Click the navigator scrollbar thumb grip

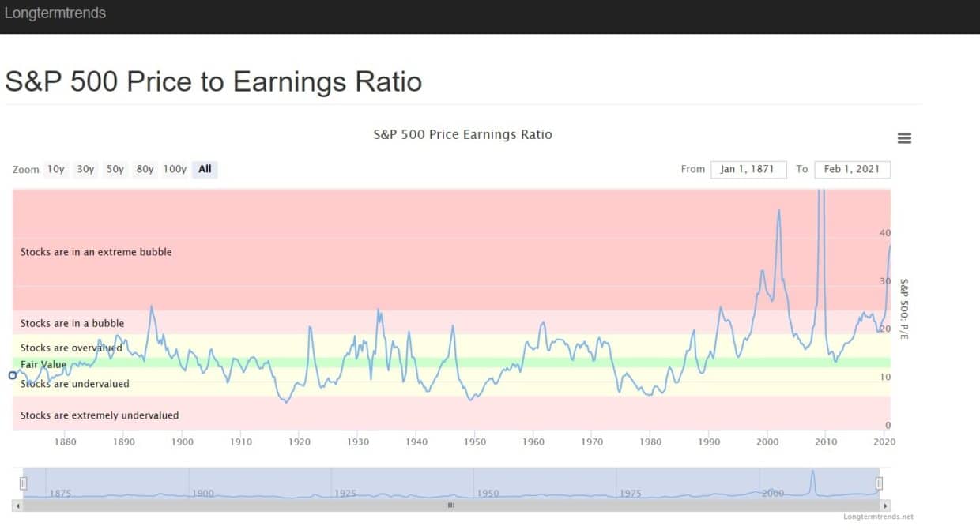tap(451, 506)
